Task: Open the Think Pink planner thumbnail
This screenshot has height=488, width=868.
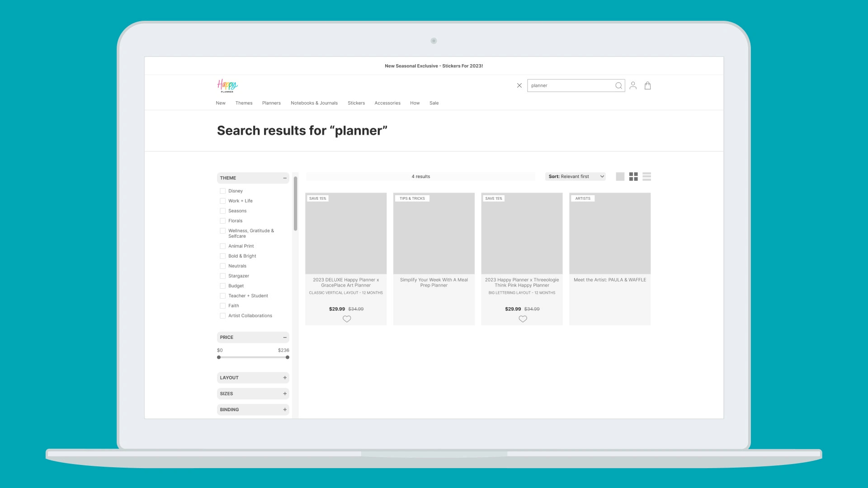Action: (522, 233)
